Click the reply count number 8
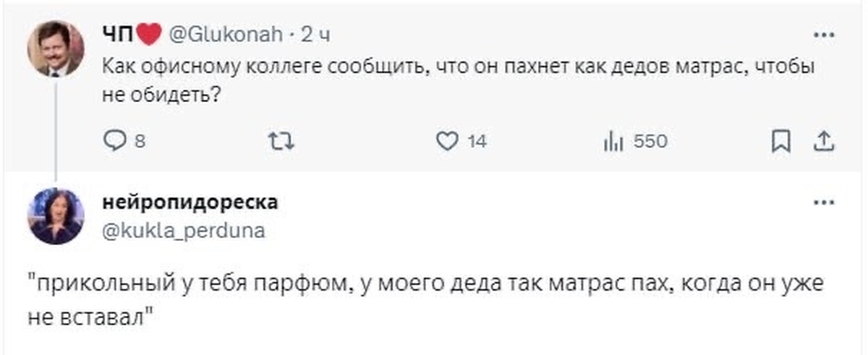This screenshot has width=868, height=355. 140,142
